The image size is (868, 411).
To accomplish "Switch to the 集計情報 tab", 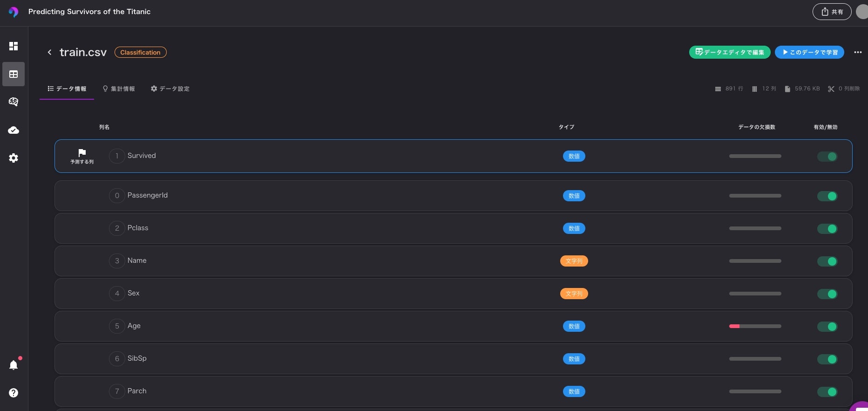I will tap(119, 89).
